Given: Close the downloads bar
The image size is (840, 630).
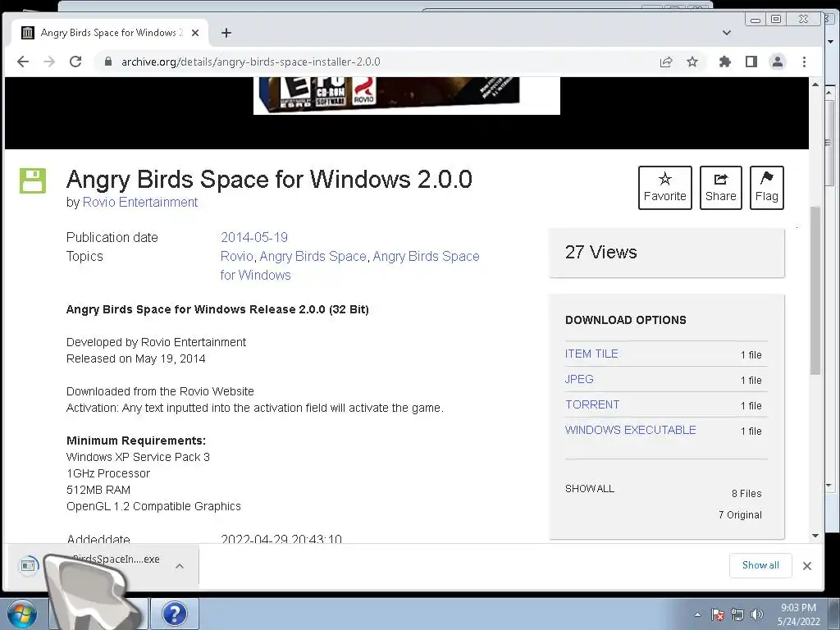Looking at the screenshot, I should (x=807, y=566).
